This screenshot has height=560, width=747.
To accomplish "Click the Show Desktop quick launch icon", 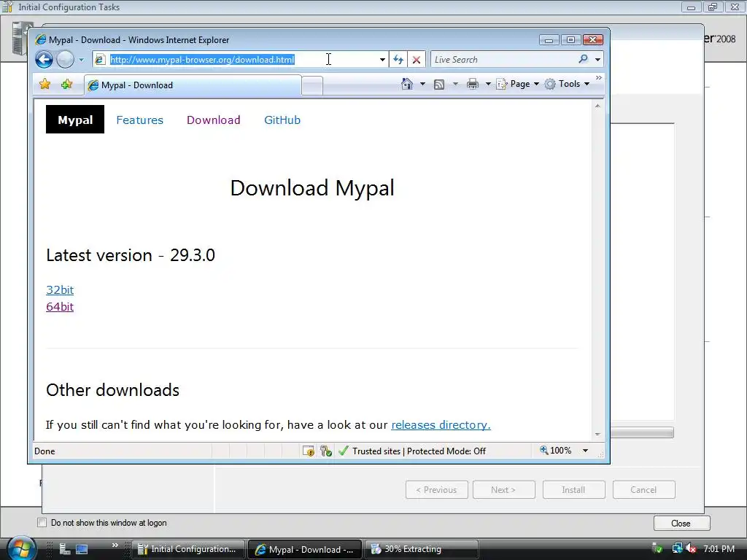I will coord(82,549).
